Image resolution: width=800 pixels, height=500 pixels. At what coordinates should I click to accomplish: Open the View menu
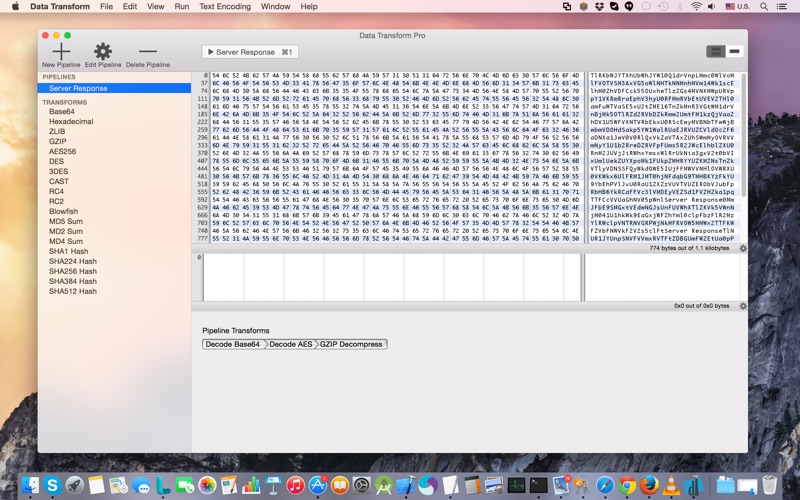(156, 7)
